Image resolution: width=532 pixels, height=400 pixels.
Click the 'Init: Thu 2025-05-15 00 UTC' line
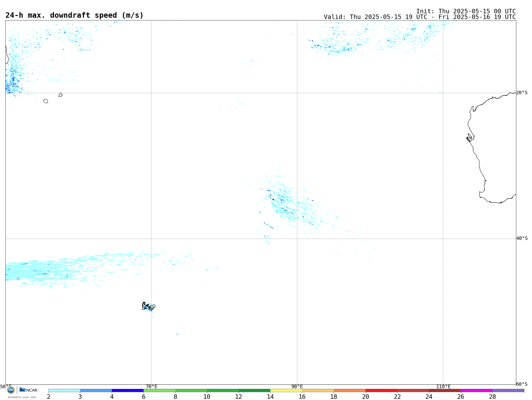click(x=466, y=11)
